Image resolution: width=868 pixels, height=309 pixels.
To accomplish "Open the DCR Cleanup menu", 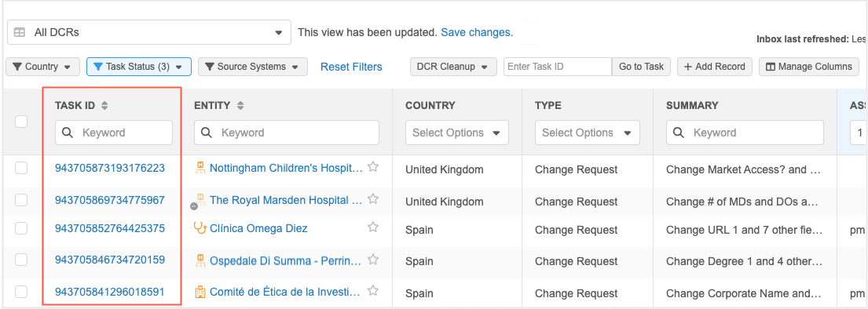I will pos(452,67).
